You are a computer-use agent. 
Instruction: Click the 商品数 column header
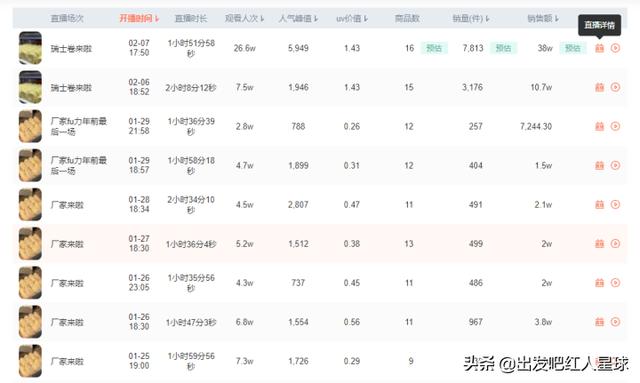point(407,18)
